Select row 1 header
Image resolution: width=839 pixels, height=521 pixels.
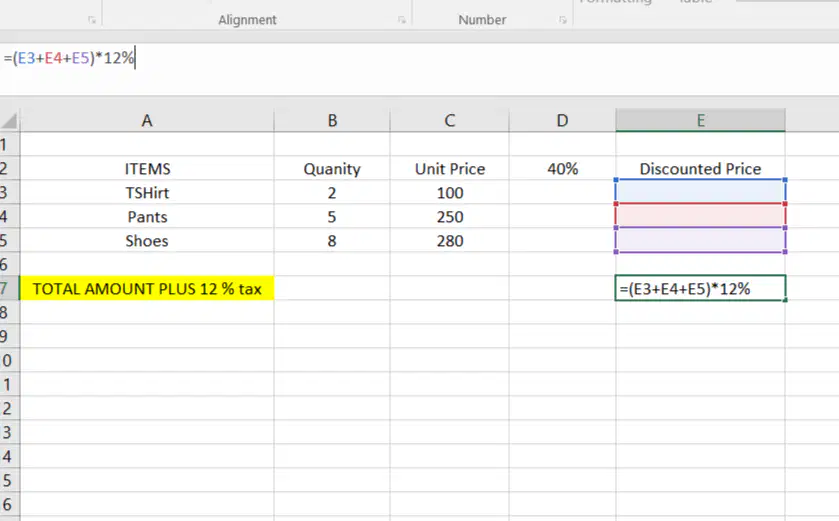[9, 144]
